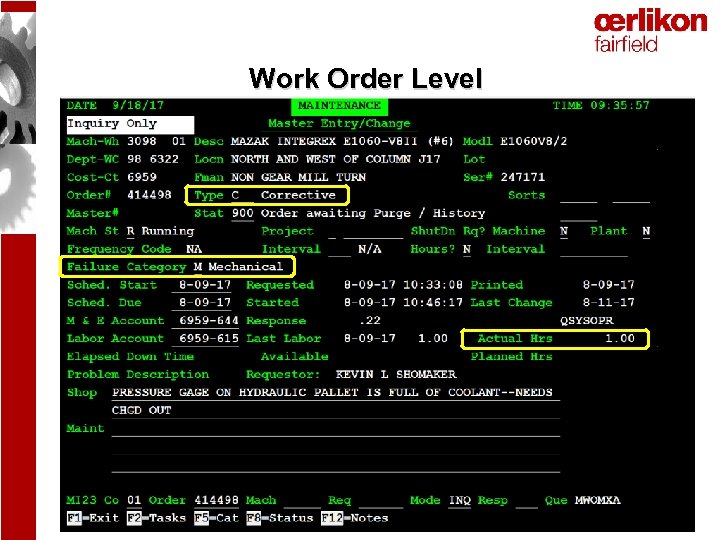
Task: Click the bottom Order 414498 field
Action: 216,500
